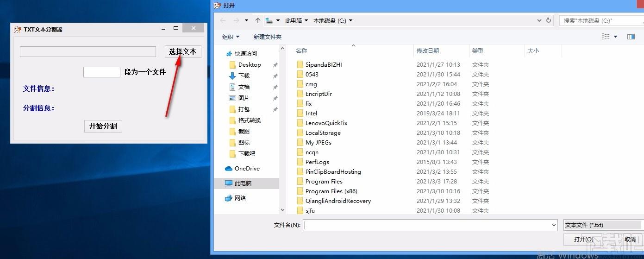Open 格式转换 folder in navigation pane
Image resolution: width=644 pixels, height=259 pixels.
click(x=250, y=120)
